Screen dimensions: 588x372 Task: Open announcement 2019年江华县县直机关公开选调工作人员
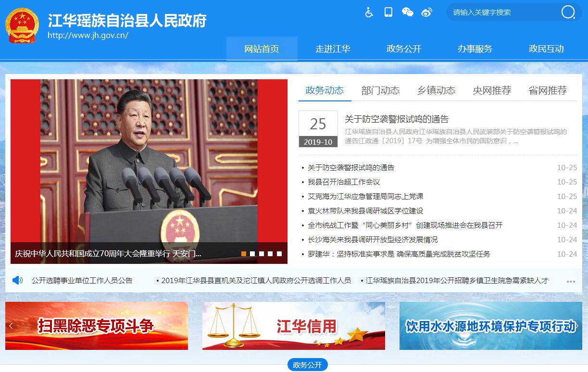[x=256, y=280]
